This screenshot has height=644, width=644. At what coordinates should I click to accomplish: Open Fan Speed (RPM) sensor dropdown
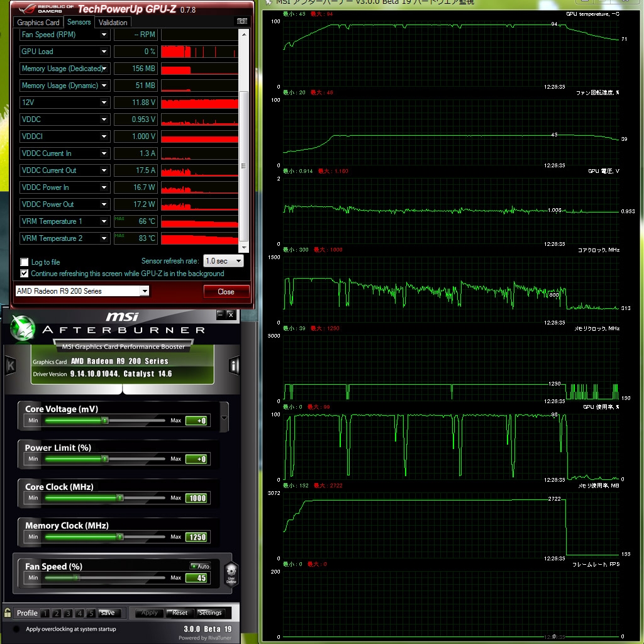104,35
